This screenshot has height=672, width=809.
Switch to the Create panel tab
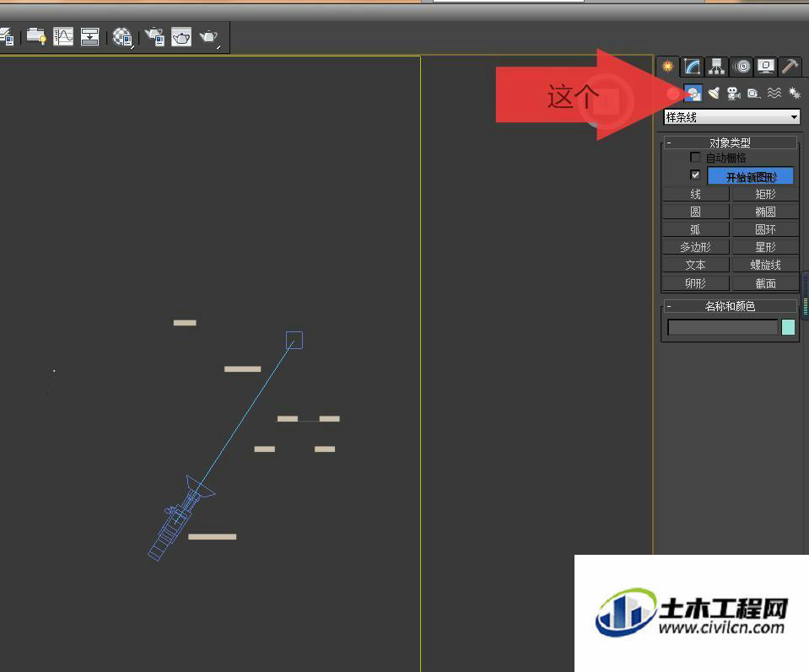click(x=667, y=67)
